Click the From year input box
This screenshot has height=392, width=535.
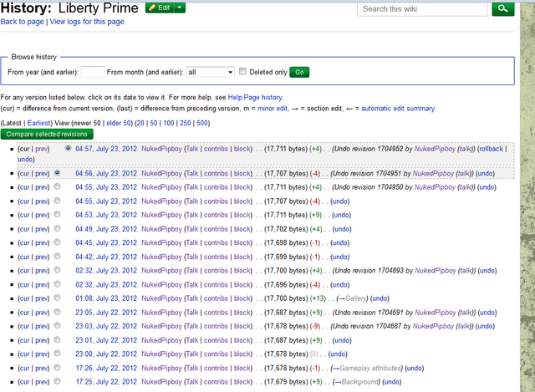93,72
